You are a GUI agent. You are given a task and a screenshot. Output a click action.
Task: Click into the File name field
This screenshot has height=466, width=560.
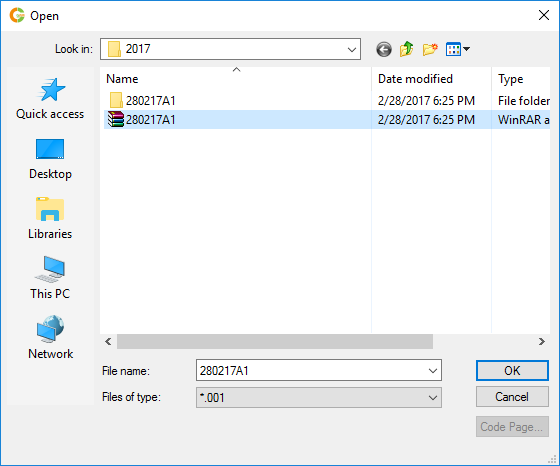[x=311, y=371]
